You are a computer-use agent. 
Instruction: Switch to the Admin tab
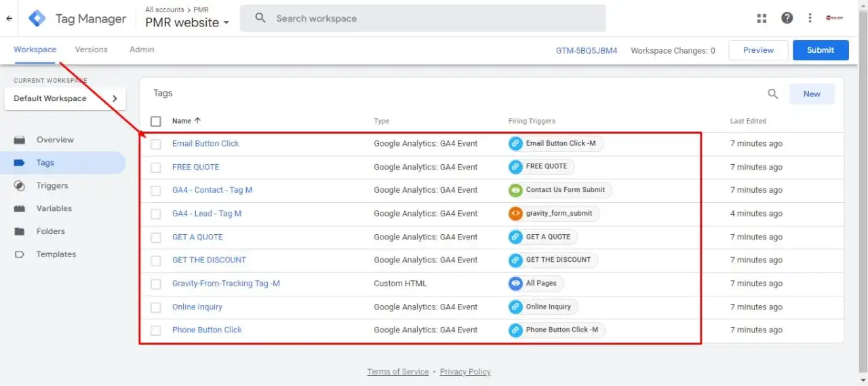142,50
